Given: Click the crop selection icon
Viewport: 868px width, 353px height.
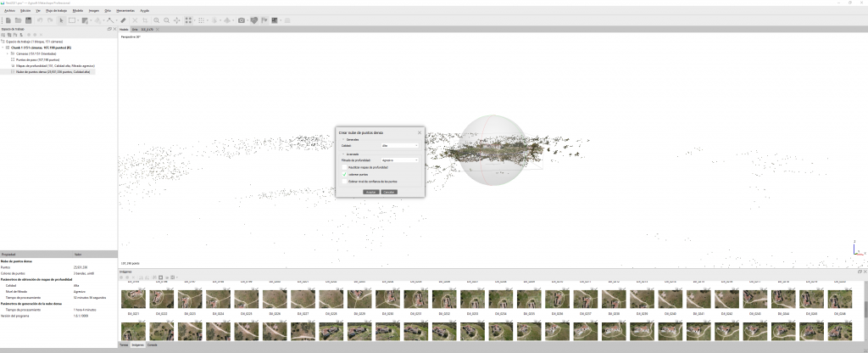Looking at the screenshot, I should (x=145, y=20).
